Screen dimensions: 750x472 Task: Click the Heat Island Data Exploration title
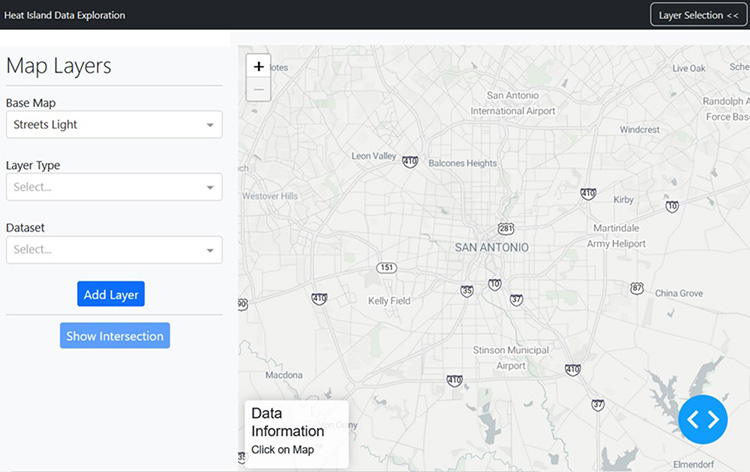pyautogui.click(x=65, y=15)
